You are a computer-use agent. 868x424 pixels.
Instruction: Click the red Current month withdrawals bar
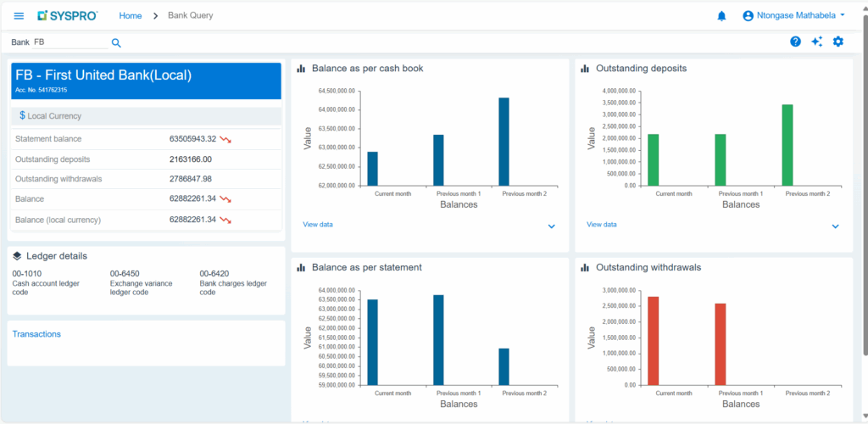pos(653,340)
